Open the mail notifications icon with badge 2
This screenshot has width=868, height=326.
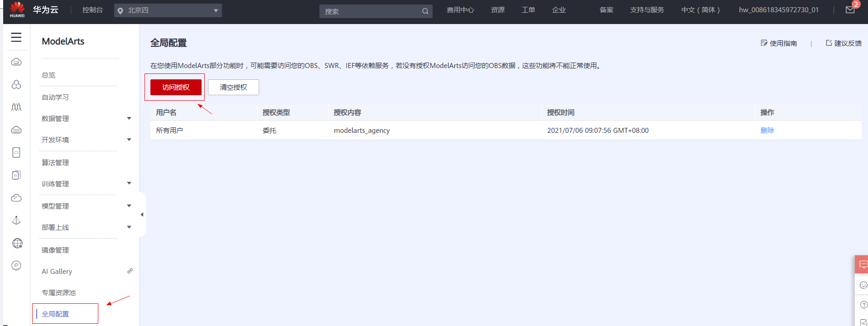coord(850,10)
